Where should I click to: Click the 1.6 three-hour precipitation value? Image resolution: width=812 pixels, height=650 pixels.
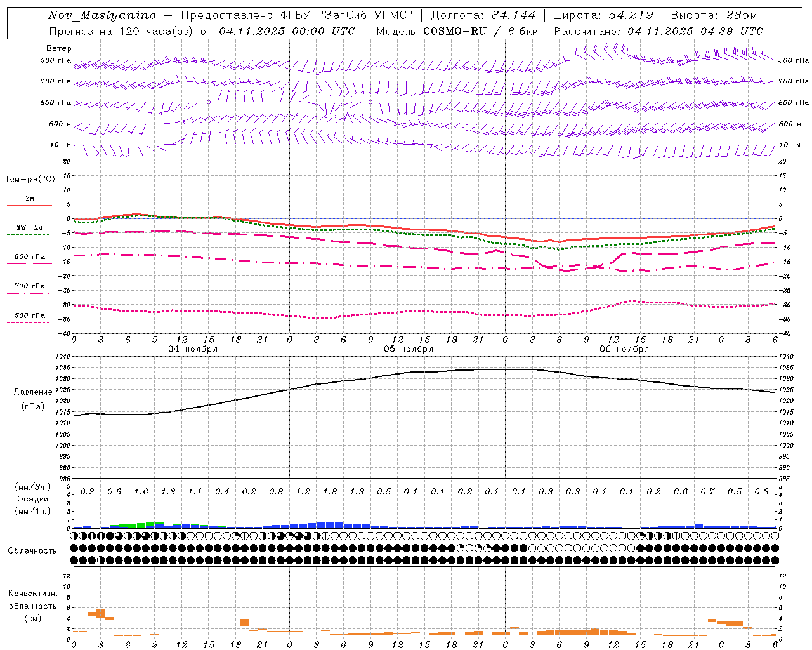coord(141,492)
